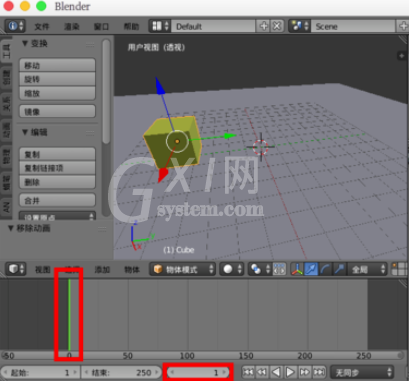
Task: Click the 结束 end frame field showing 250
Action: pos(121,372)
